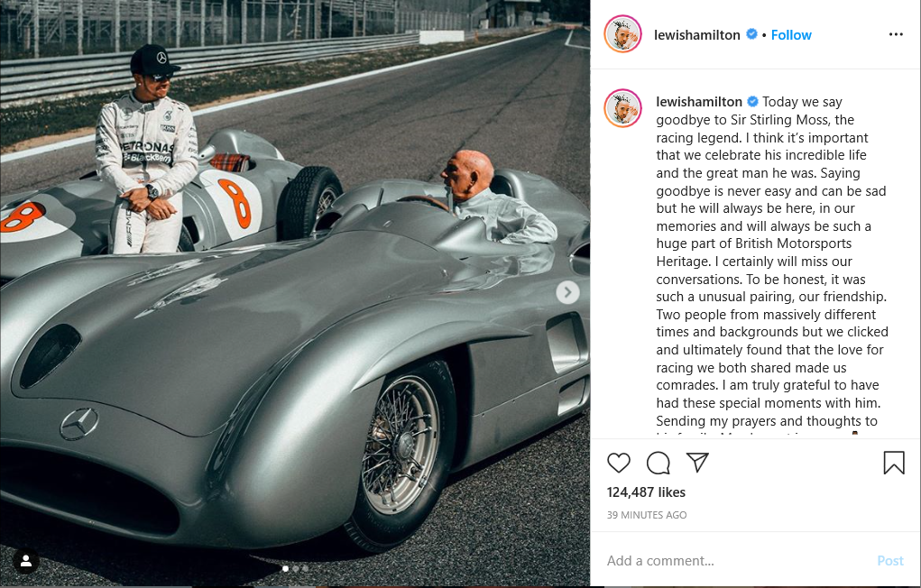Open the three-dot more options menu
This screenshot has height=588, width=921.
click(896, 34)
